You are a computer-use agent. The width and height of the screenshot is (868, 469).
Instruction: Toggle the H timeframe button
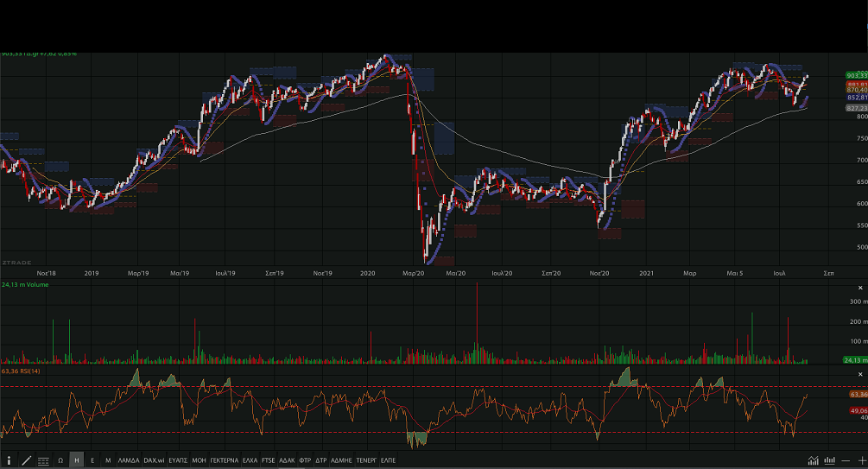[x=77, y=461]
